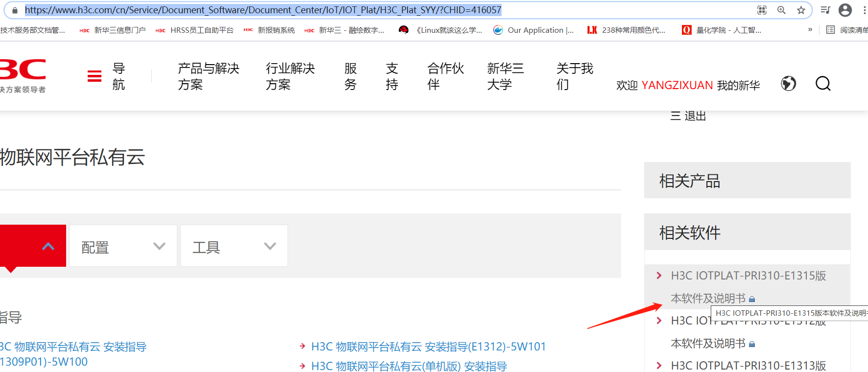
Task: Expand the 工具 dropdown
Action: pos(234,246)
